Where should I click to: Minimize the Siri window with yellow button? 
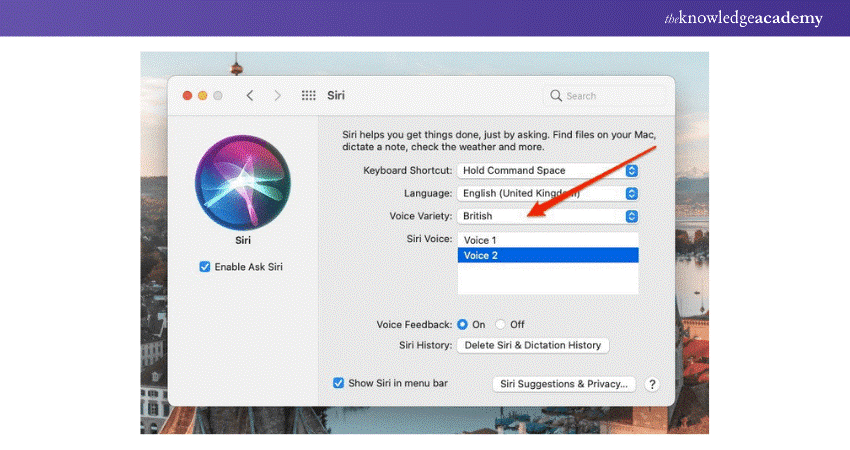(202, 95)
